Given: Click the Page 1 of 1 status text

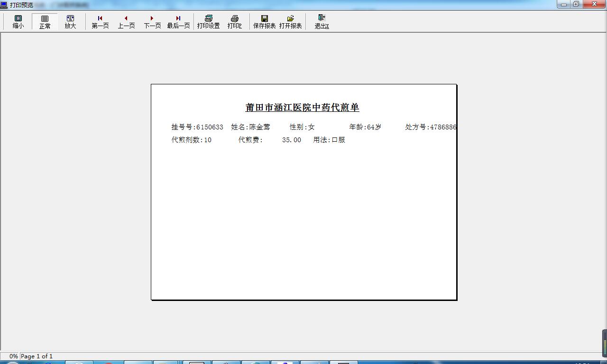Looking at the screenshot, I should 37,356.
